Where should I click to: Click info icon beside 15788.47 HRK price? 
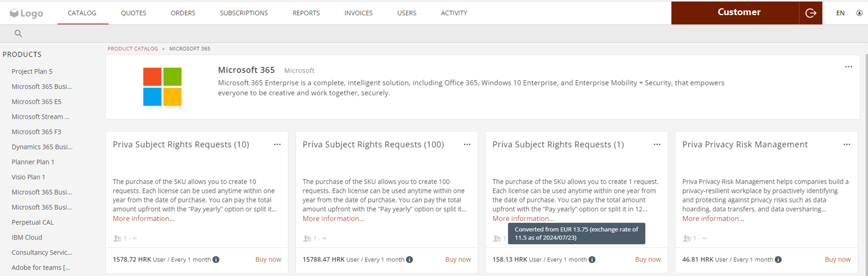point(409,259)
